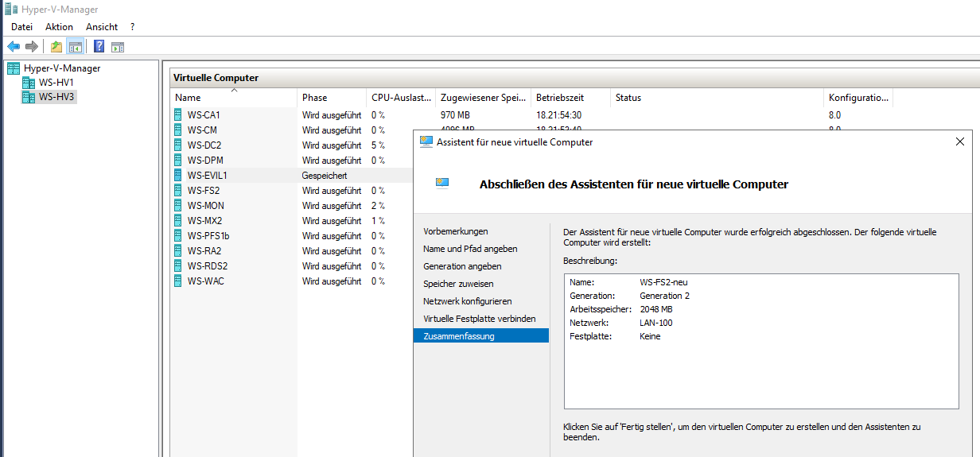This screenshot has width=980, height=457.
Task: Go to wizard step Virtuelle Festplatte verbinden
Action: [480, 319]
